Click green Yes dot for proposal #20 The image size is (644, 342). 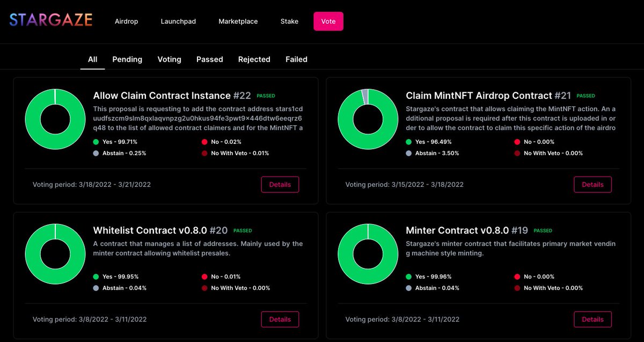click(96, 276)
